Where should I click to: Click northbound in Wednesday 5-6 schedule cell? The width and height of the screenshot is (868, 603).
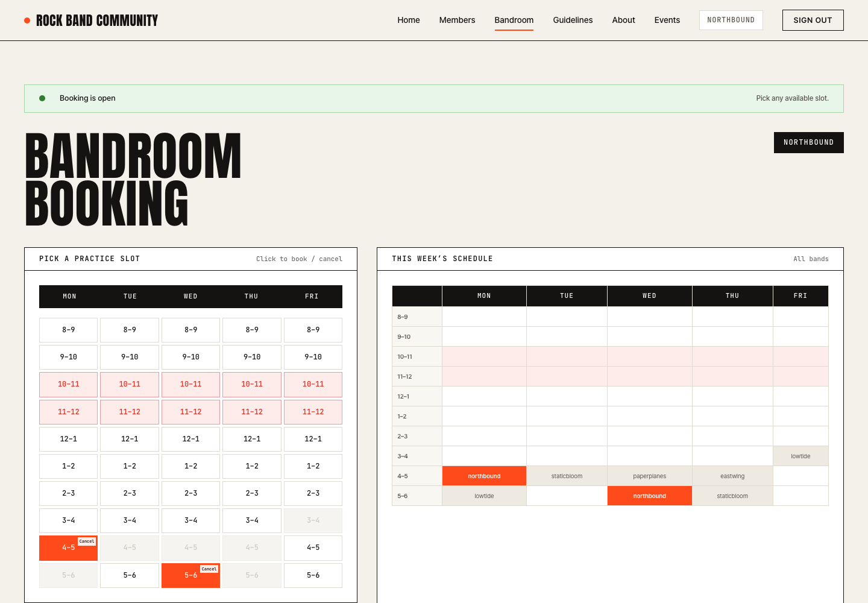(x=650, y=496)
